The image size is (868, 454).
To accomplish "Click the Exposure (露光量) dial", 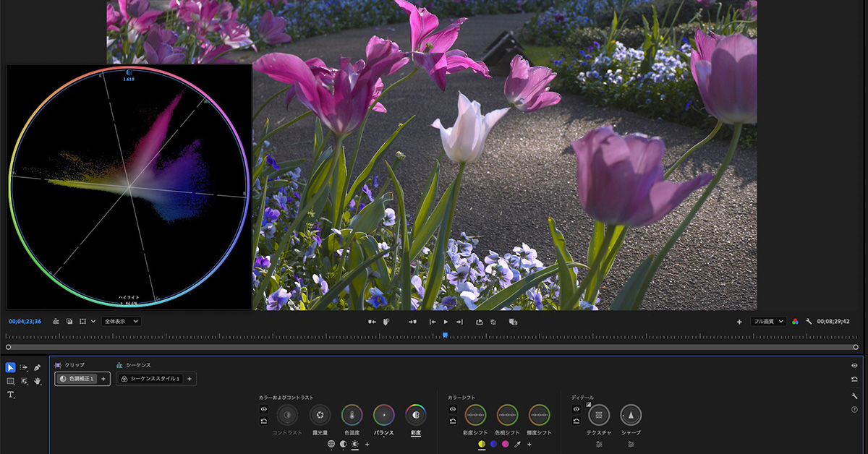I will tap(320, 415).
